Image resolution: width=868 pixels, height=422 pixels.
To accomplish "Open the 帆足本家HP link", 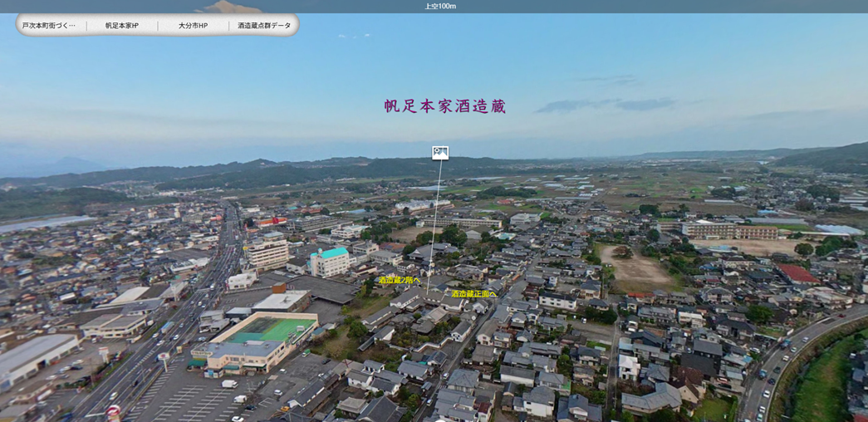I will (x=122, y=26).
